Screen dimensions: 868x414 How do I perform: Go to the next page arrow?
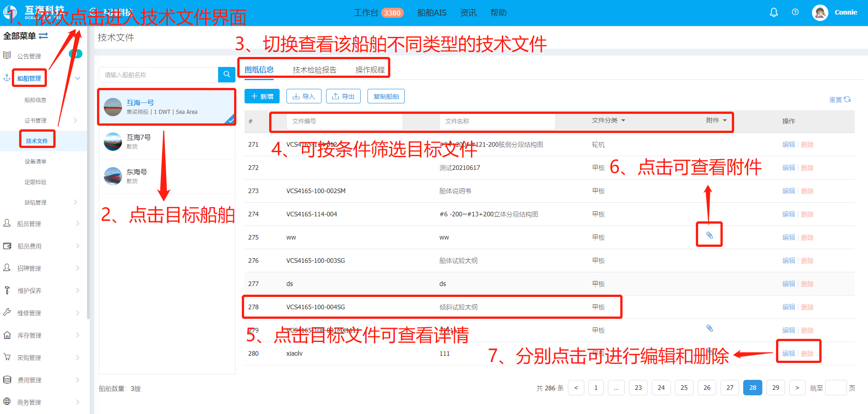tap(797, 388)
